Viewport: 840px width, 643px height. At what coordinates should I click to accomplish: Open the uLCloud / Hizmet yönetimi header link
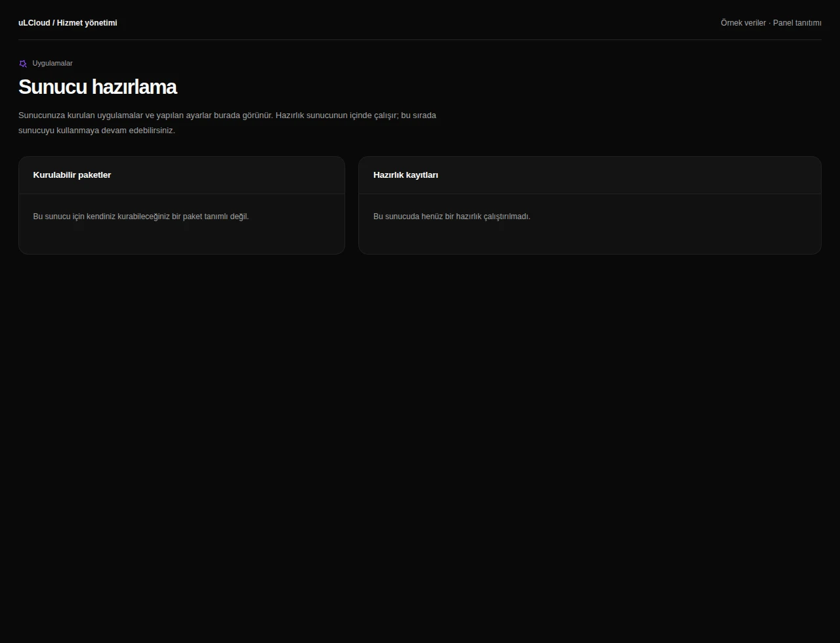coord(68,23)
